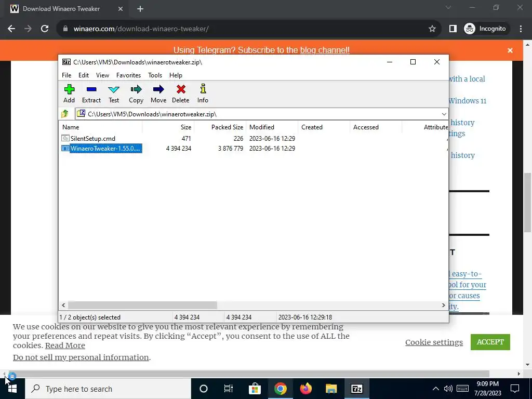Open the touch keyboard tray icon
The width and height of the screenshot is (532, 399).
pos(463,389)
